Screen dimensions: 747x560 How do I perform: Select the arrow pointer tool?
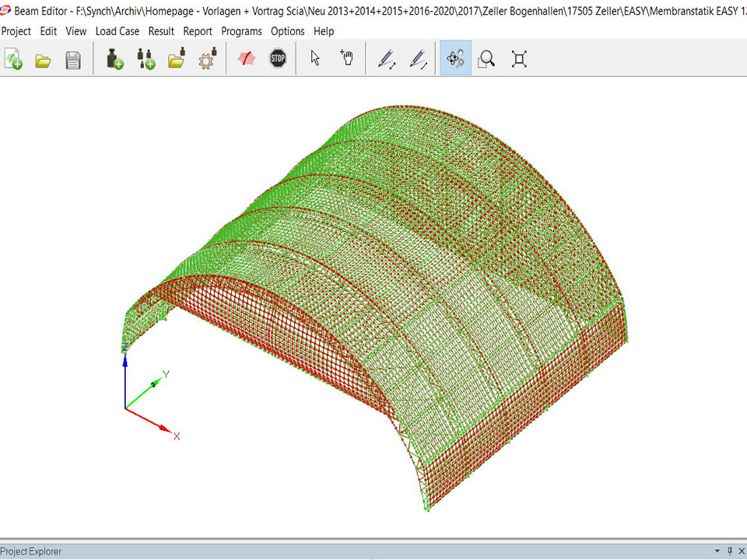[315, 59]
